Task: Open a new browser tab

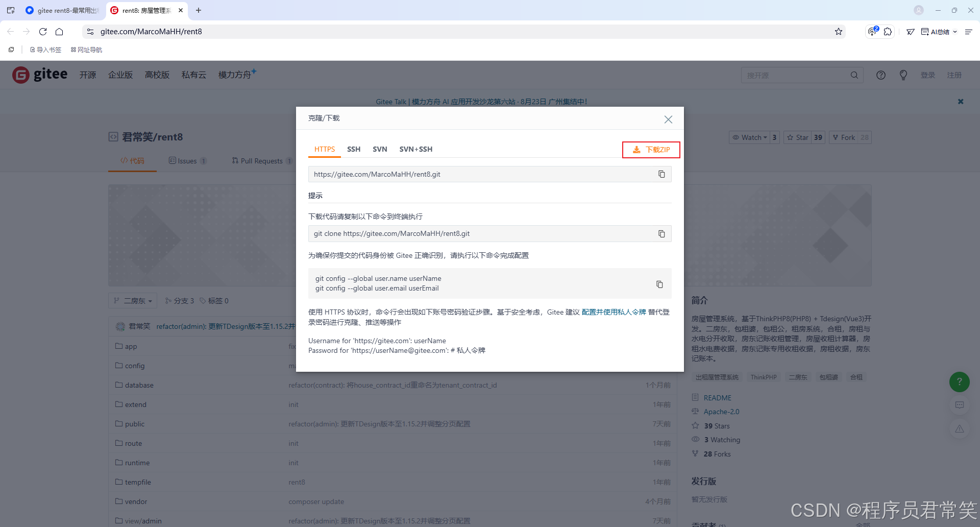Action: (x=199, y=10)
